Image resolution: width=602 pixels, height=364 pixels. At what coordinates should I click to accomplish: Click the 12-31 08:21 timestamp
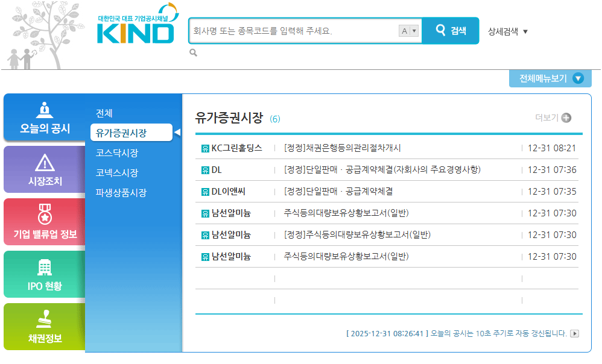[x=552, y=148]
